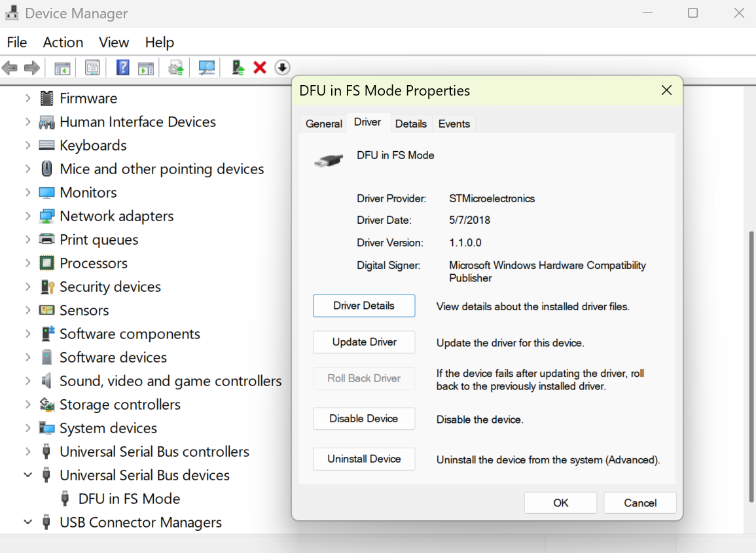Expand the Network adapters category
The image size is (756, 553).
(x=27, y=216)
